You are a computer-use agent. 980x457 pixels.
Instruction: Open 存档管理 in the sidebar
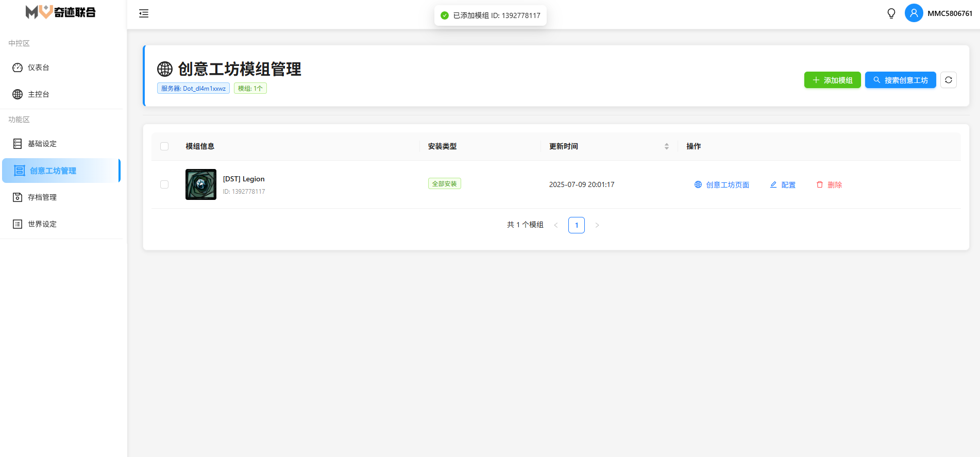coord(42,197)
